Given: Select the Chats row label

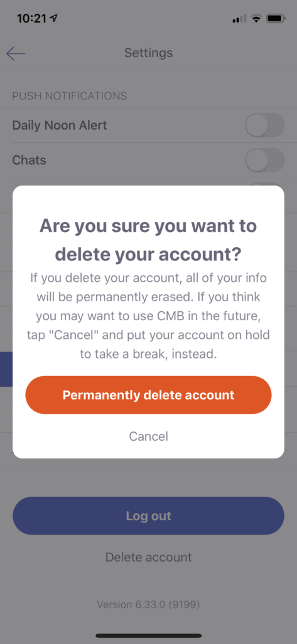Looking at the screenshot, I should tap(29, 160).
